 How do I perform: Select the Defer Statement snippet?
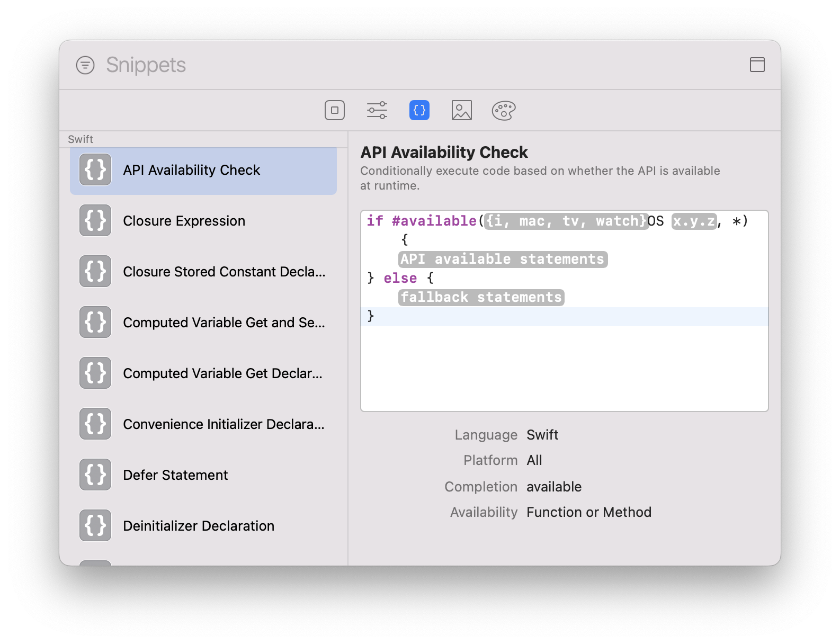(203, 475)
